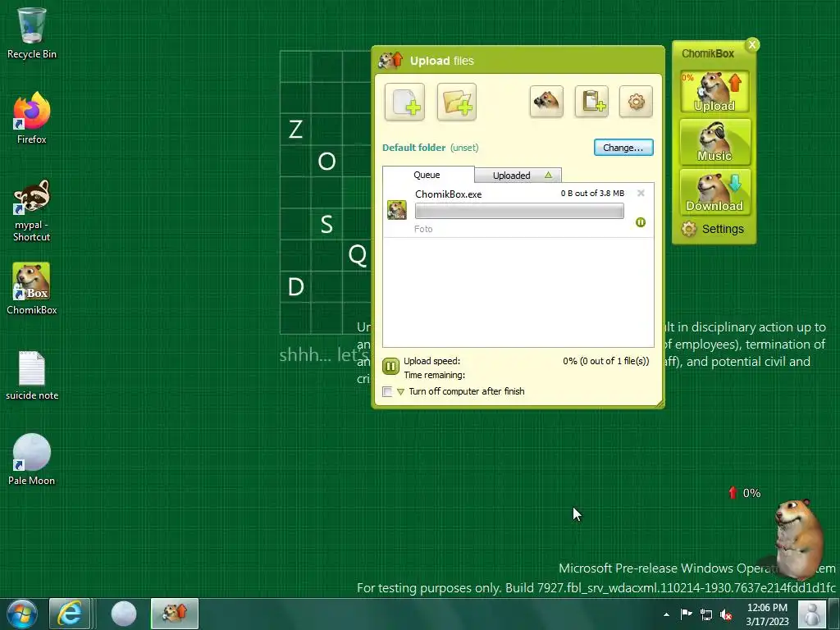Click the muted volume tray icon

[726, 614]
